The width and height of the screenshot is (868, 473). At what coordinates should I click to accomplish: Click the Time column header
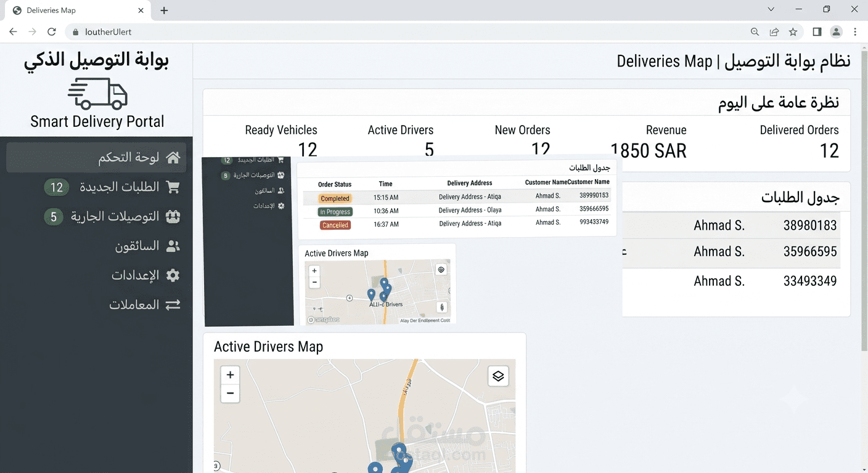coord(386,184)
